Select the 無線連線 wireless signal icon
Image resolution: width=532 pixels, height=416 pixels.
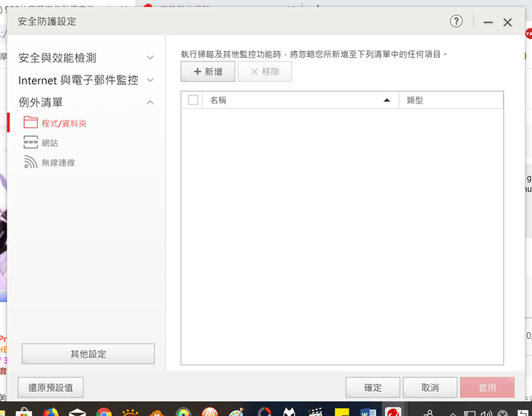coord(31,162)
